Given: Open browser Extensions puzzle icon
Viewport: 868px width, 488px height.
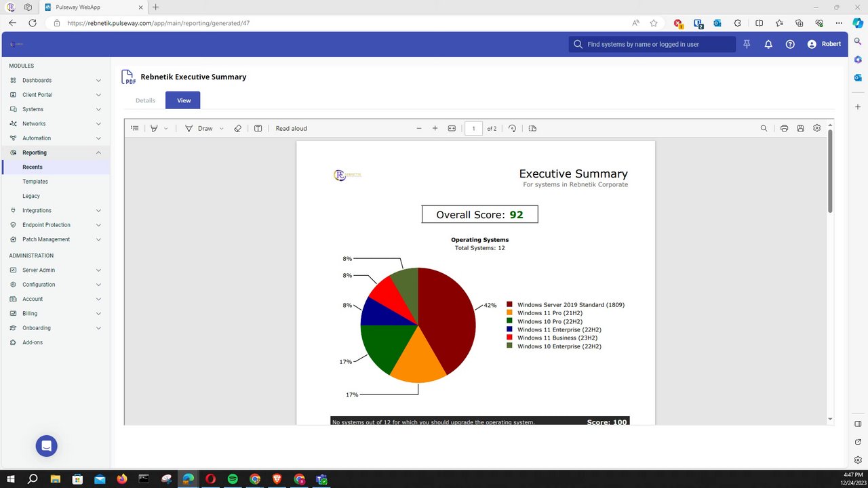Looking at the screenshot, I should (738, 22).
